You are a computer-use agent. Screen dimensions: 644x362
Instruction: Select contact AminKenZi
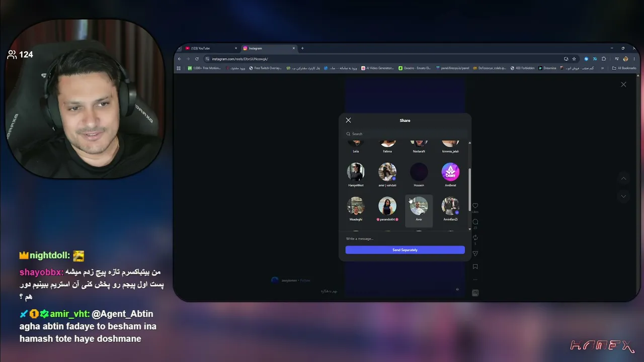pyautogui.click(x=450, y=209)
